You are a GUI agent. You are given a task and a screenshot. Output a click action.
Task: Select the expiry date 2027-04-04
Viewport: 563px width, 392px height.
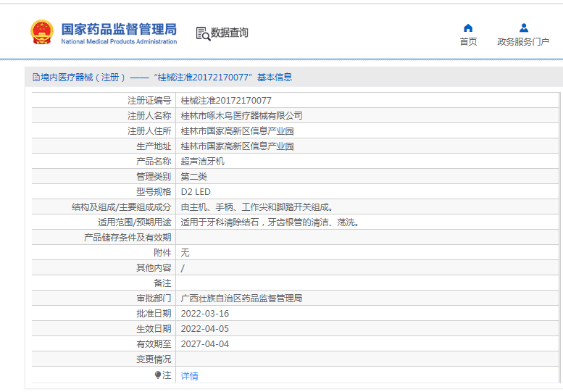[204, 344]
